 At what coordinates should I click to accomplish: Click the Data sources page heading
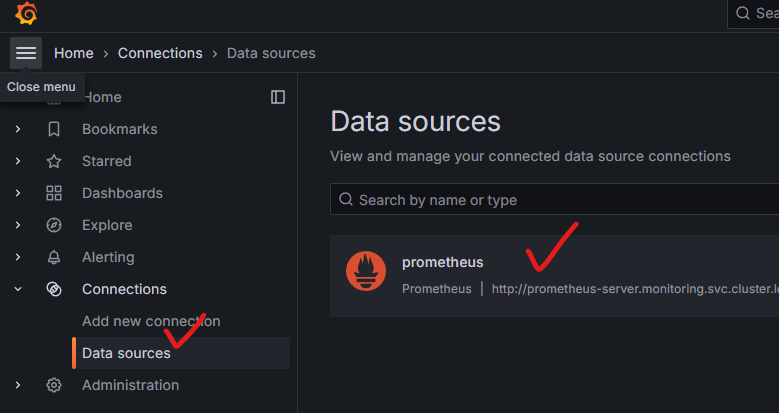pyautogui.click(x=415, y=121)
